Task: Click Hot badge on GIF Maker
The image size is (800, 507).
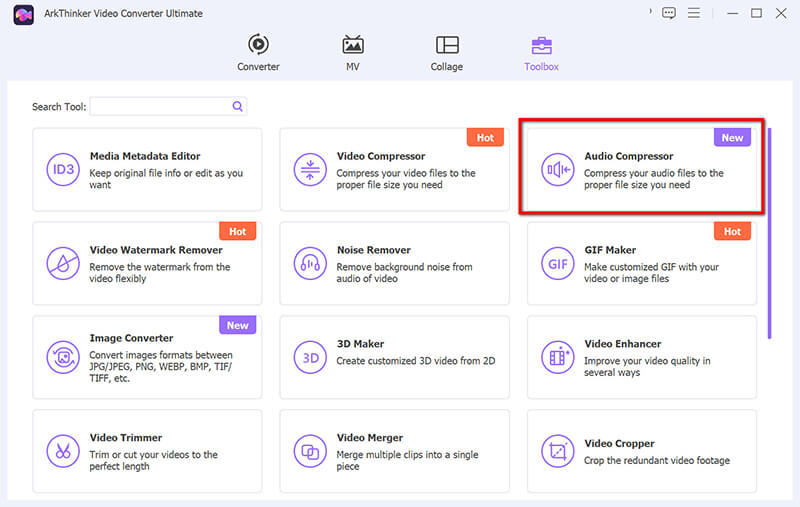Action: (x=732, y=231)
